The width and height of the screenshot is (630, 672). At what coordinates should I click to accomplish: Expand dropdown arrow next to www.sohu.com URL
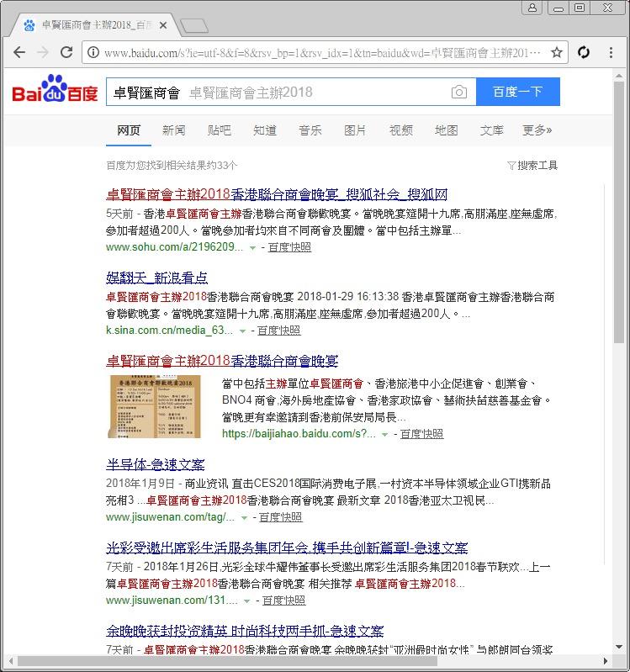(x=253, y=248)
